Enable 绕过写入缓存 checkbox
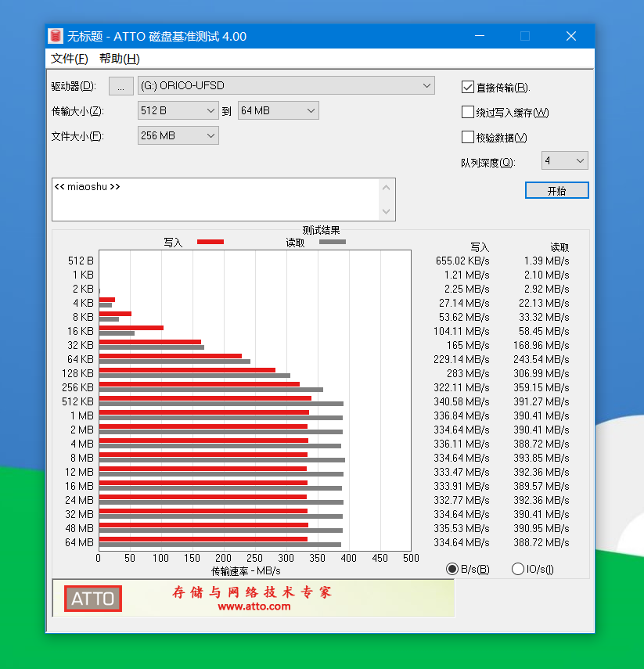Screen dimensions: 644x669 click(x=468, y=112)
